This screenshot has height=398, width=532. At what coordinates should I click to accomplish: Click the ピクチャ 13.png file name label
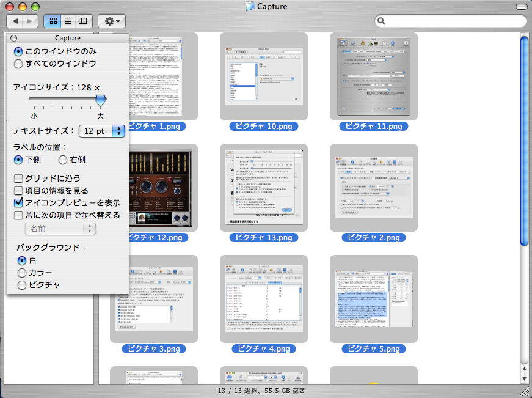click(264, 238)
